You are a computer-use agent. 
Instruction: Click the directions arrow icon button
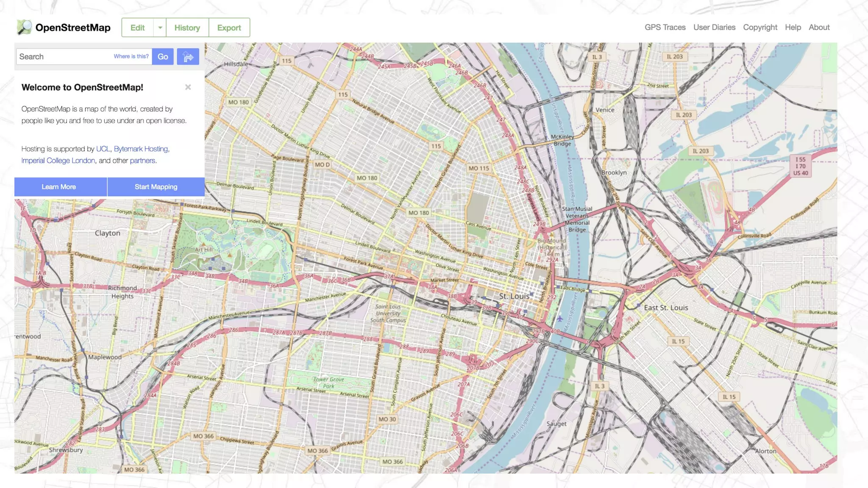click(188, 57)
